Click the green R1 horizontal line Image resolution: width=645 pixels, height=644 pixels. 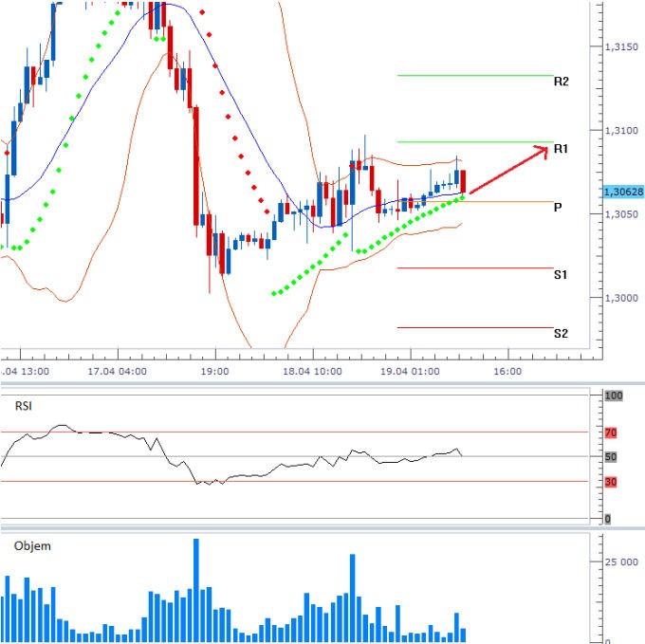pos(475,142)
